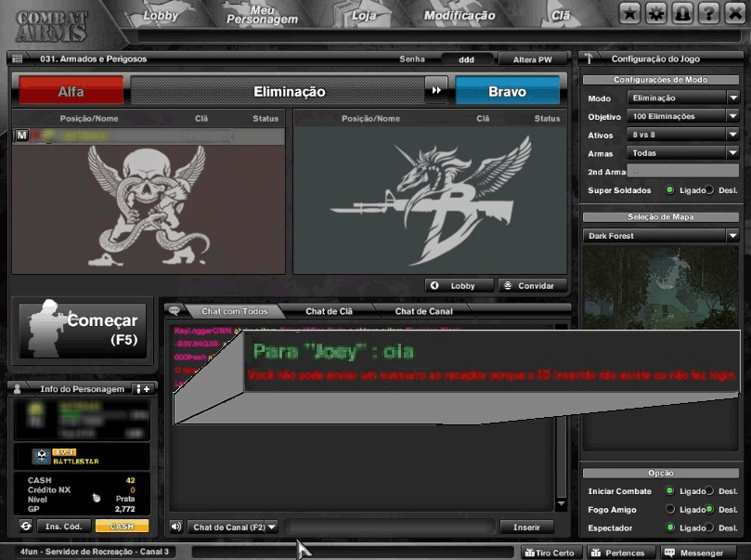This screenshot has width=751, height=560.
Task: Click '4fun - Servidor de Recreação - Canal 3'
Action: pos(95,552)
